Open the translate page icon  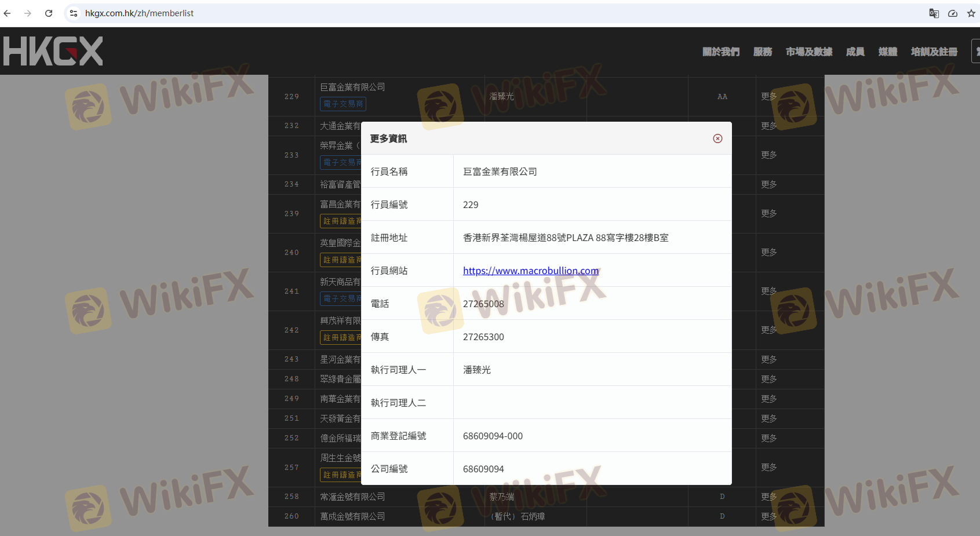(x=934, y=13)
